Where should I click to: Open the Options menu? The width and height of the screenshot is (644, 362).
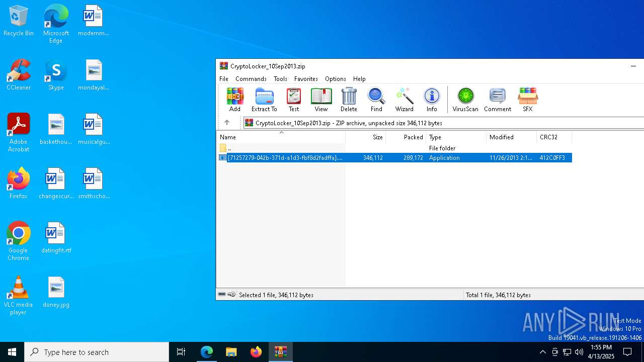tap(336, 79)
